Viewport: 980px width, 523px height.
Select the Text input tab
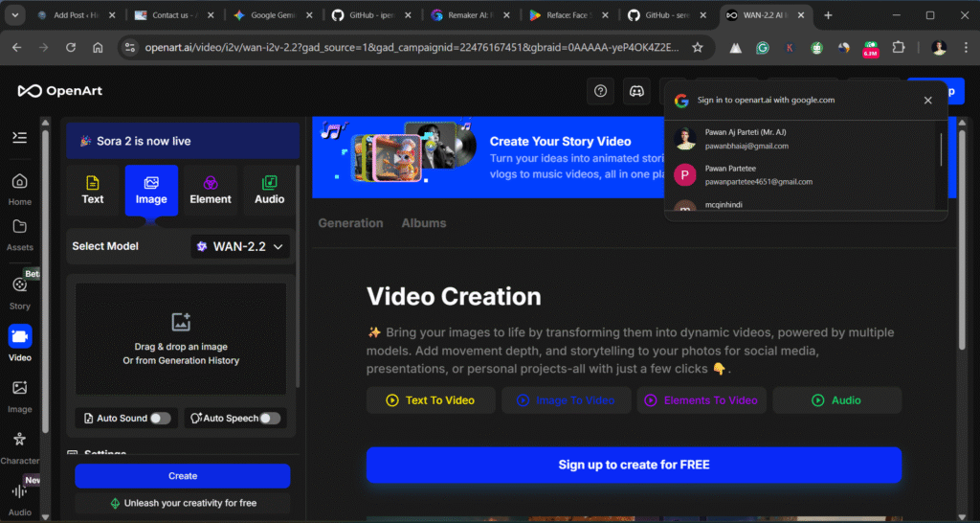(x=93, y=191)
